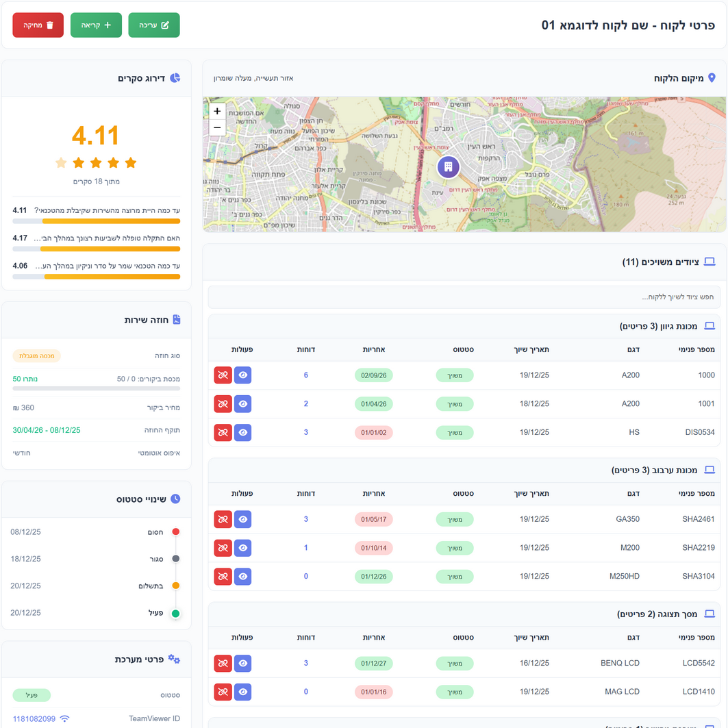728x728 pixels.
Task: Zoom in on the map
Action: 217,111
